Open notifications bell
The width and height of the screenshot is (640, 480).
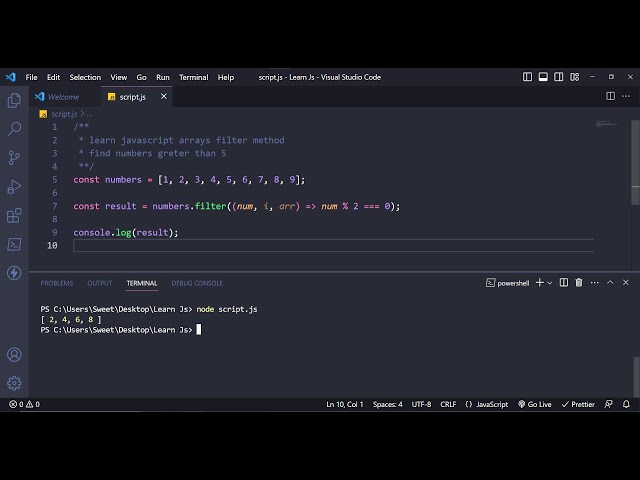(x=626, y=404)
